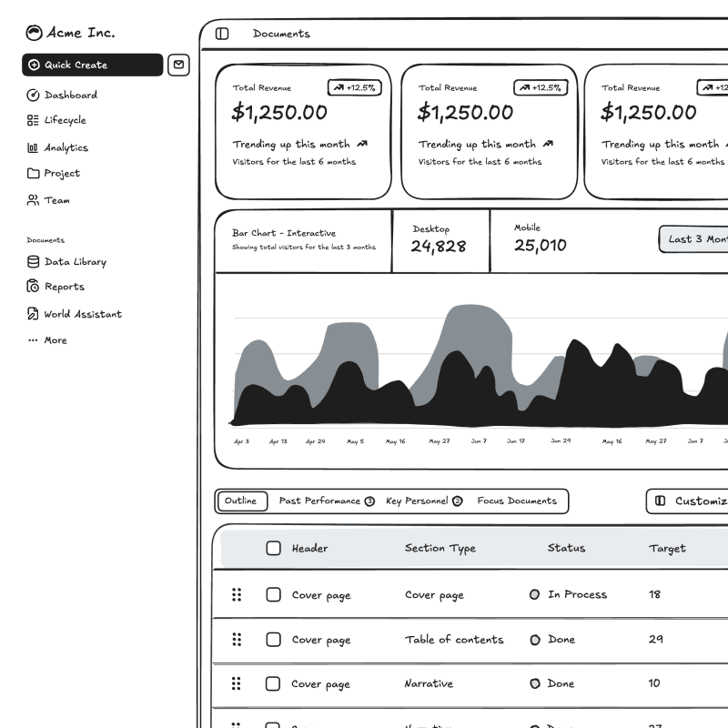The image size is (728, 728).
Task: Switch to the Past Performance tab
Action: point(326,501)
